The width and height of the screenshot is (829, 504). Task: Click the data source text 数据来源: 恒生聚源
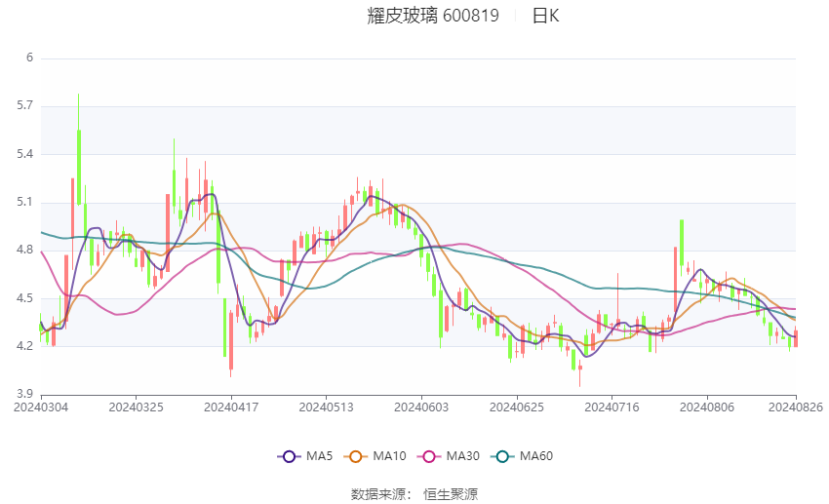click(x=414, y=494)
